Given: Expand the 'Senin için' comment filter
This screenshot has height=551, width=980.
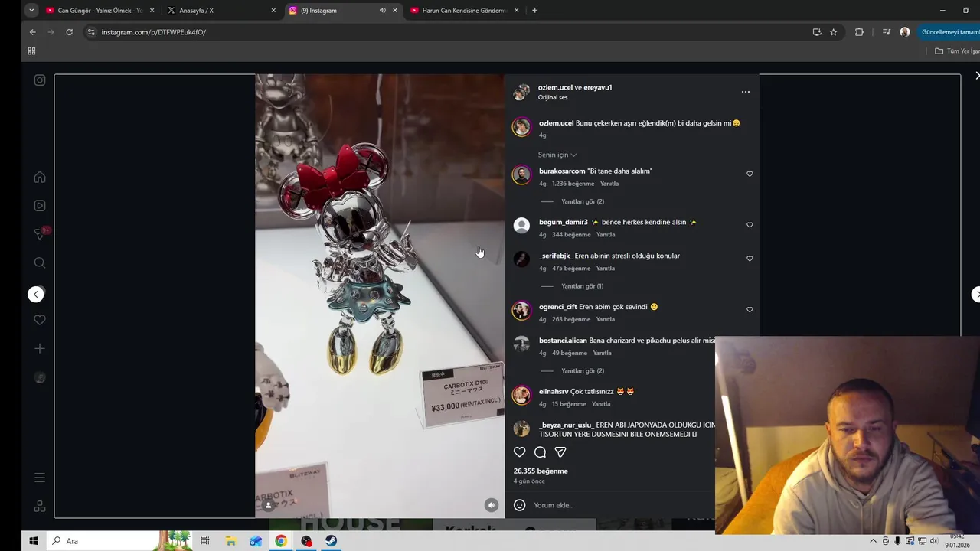Looking at the screenshot, I should point(557,155).
